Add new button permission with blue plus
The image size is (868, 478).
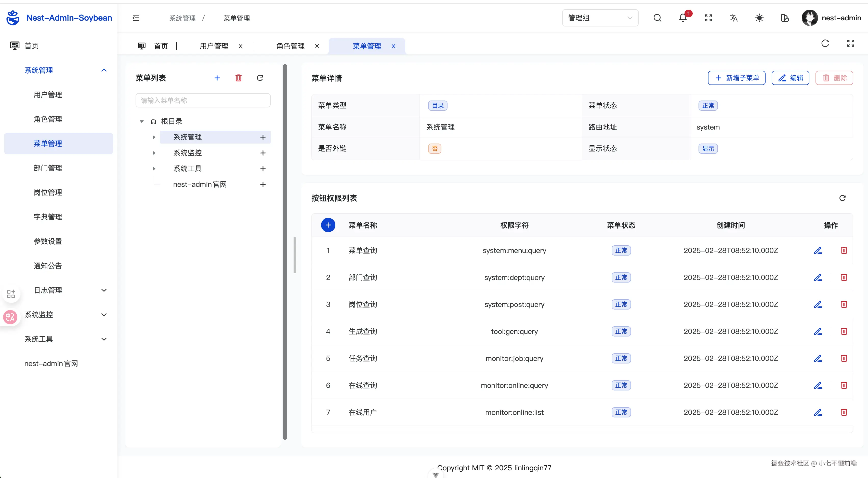tap(328, 225)
